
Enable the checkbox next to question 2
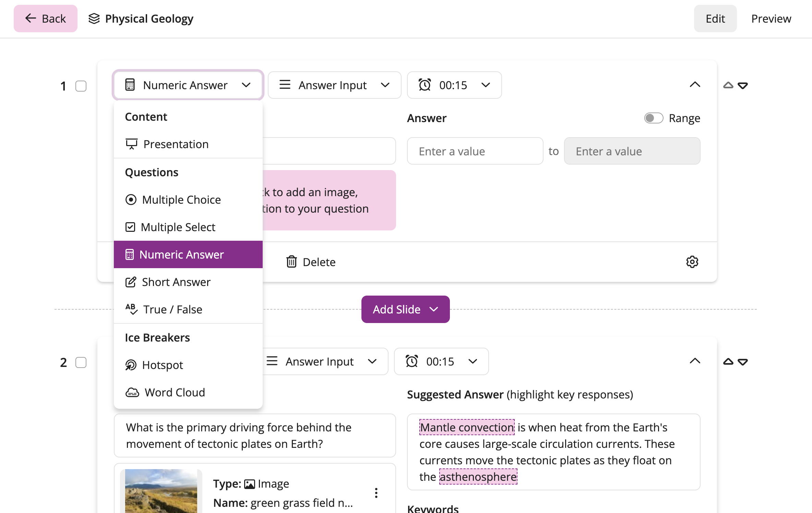(80, 362)
